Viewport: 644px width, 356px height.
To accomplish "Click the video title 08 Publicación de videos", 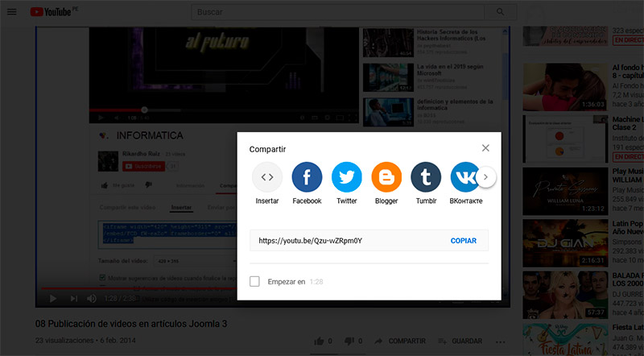I will click(131, 324).
